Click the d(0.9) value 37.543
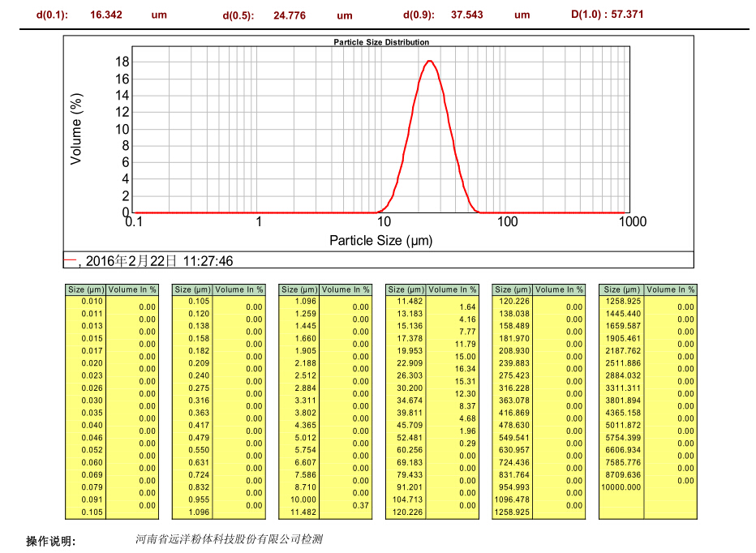Viewport: 756px width, 553px height. coord(467,15)
